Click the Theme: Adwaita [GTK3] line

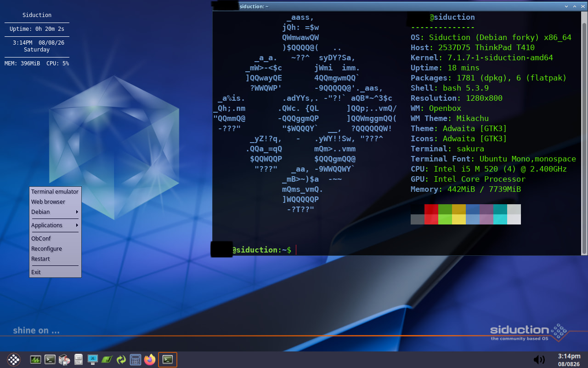click(459, 129)
